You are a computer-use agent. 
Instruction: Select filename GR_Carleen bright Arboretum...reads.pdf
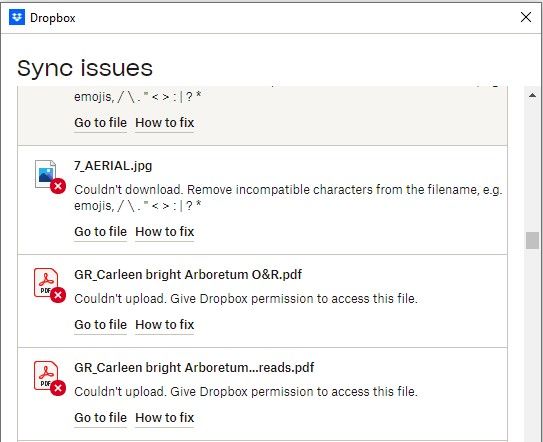click(194, 367)
